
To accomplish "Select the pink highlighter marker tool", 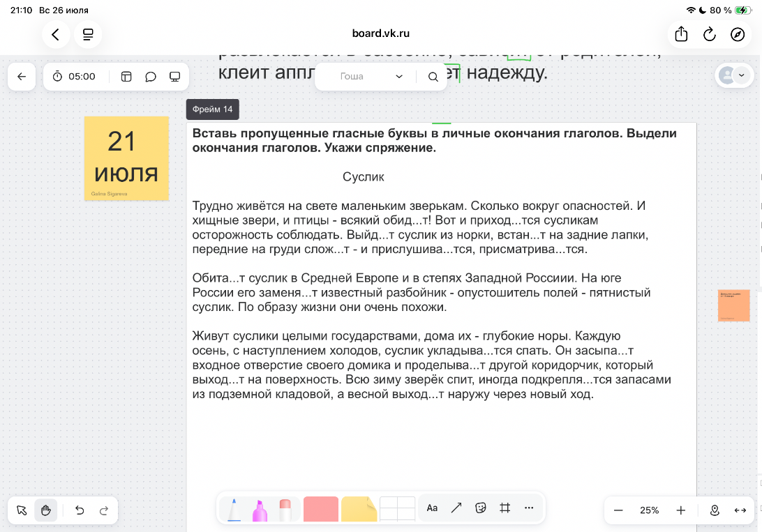I will tap(260, 510).
